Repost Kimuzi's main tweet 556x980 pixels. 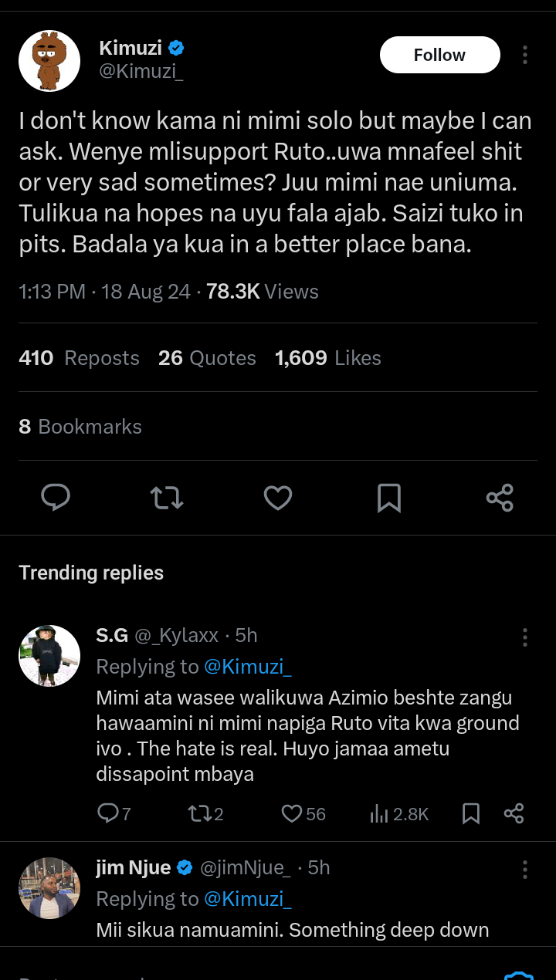[167, 498]
